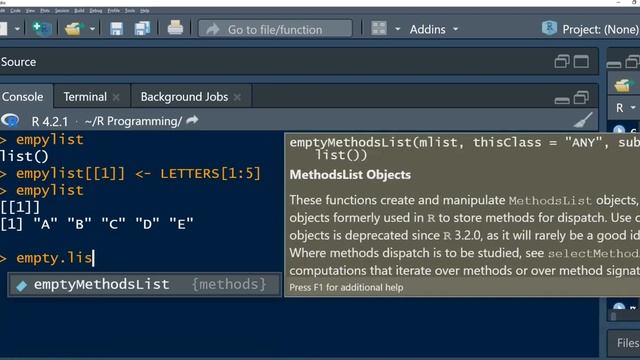Viewport: 640px width, 360px height.
Task: Click the Source pane header label
Action: (18, 62)
